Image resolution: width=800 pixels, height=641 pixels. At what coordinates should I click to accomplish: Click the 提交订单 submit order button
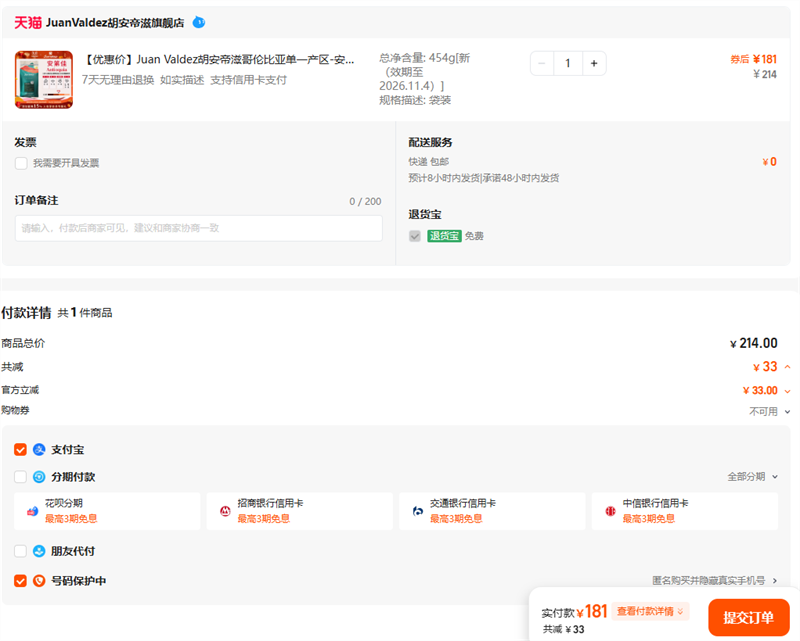pos(748,617)
